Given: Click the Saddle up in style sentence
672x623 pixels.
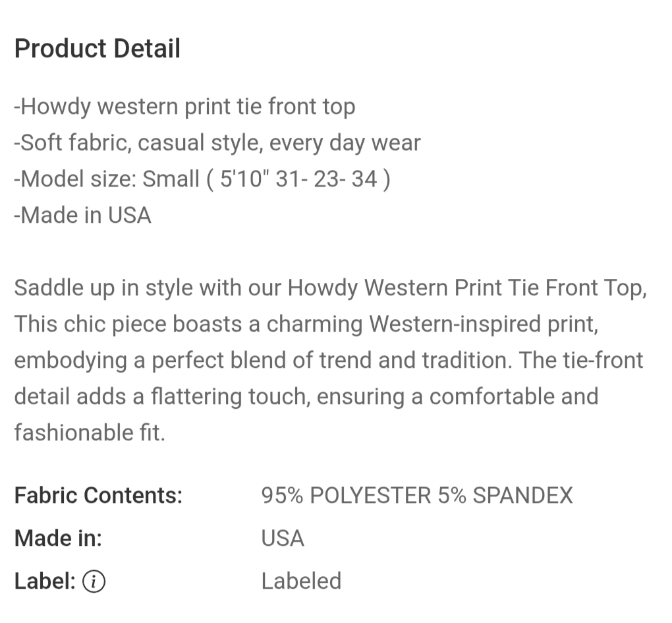Looking at the screenshot, I should (331, 287).
